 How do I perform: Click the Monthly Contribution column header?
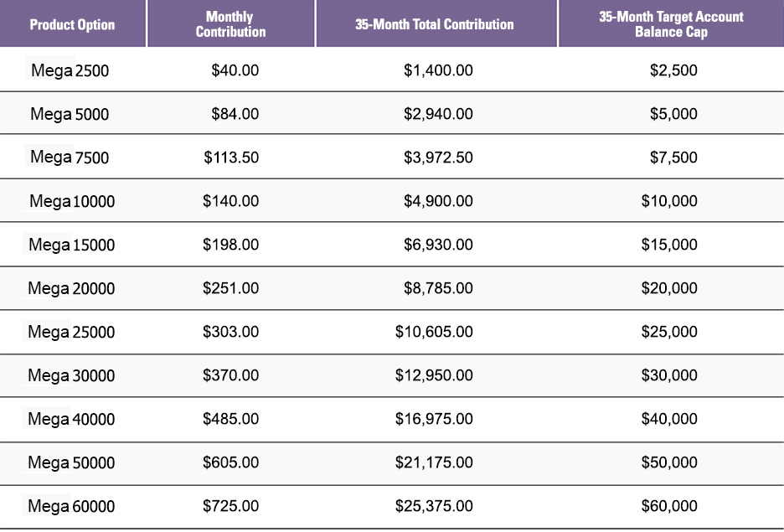point(230,24)
